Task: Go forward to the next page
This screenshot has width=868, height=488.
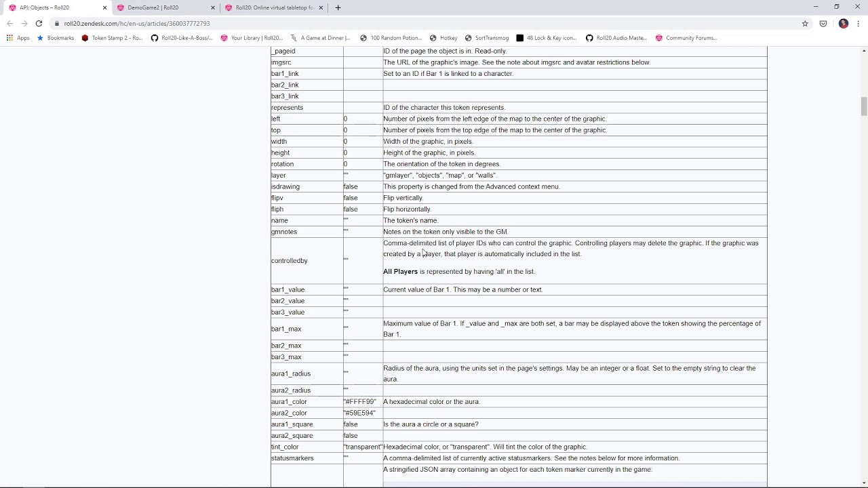Action: pos(24,23)
